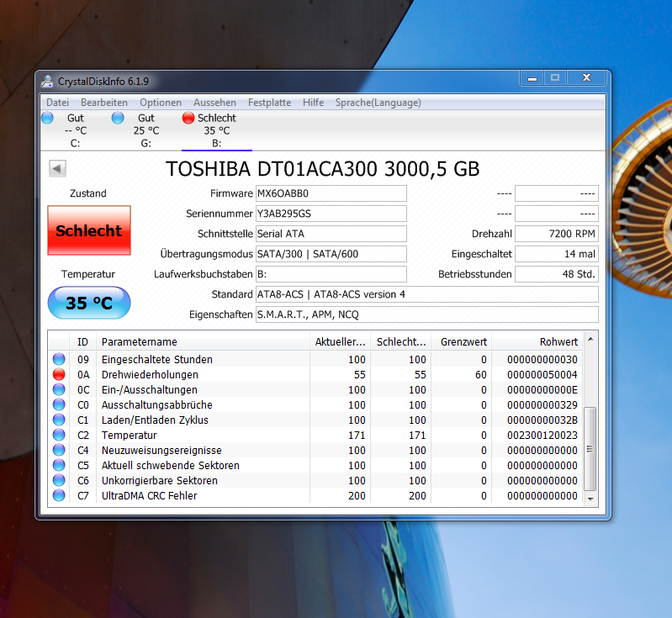Select the Ausschaltungsabbrüche parameter name
The height and width of the screenshot is (618, 672).
tap(157, 405)
